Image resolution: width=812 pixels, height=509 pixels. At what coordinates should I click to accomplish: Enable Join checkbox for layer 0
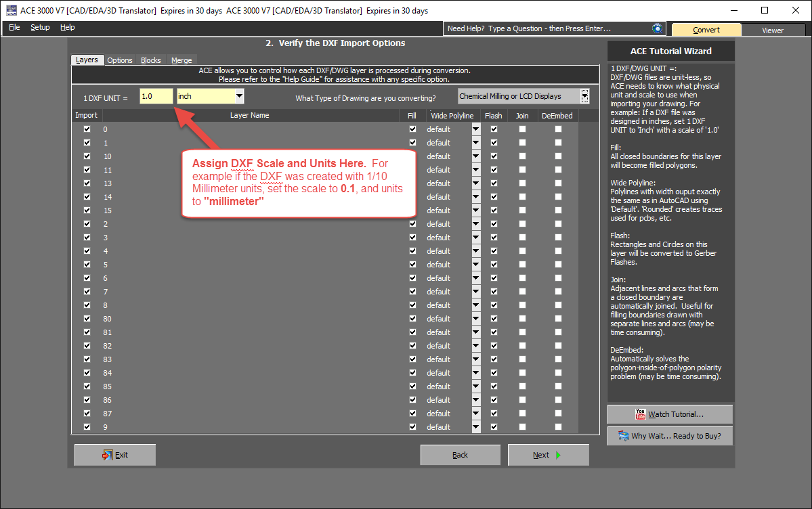[x=523, y=129]
